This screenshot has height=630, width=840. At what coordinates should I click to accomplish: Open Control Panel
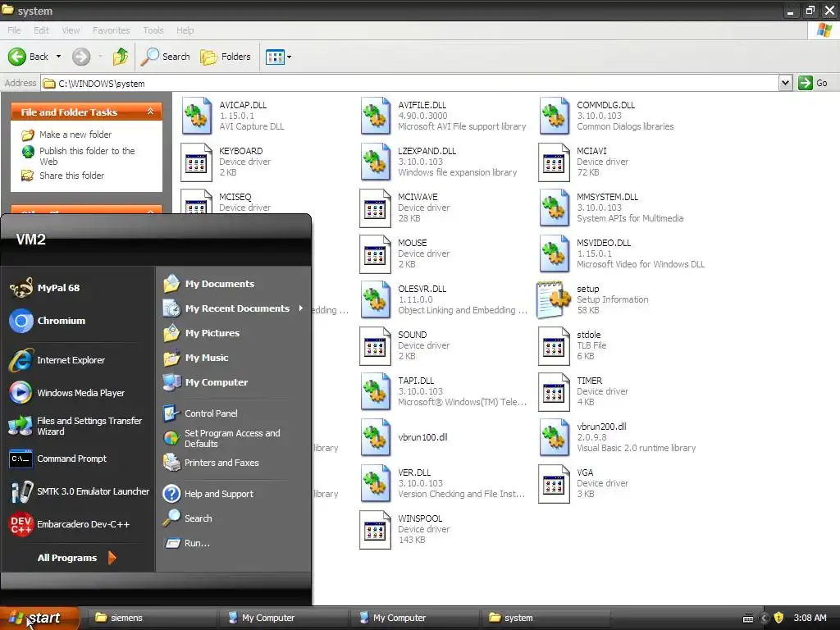point(200,413)
